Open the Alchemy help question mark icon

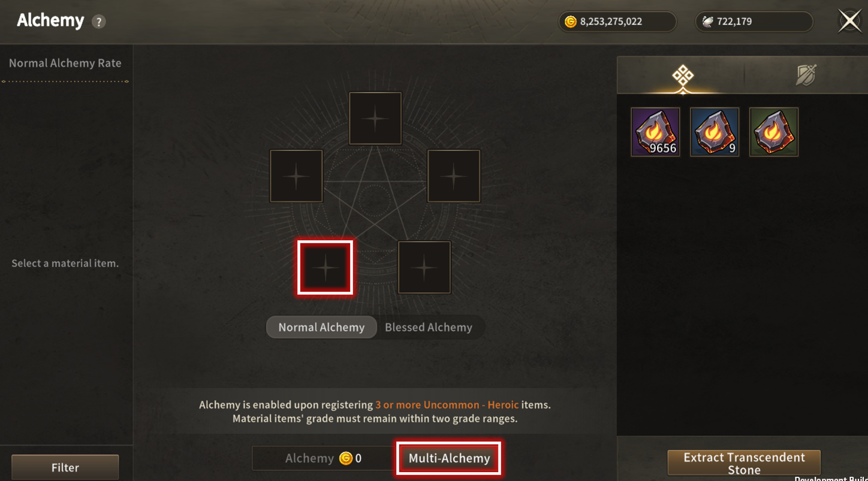click(x=98, y=22)
